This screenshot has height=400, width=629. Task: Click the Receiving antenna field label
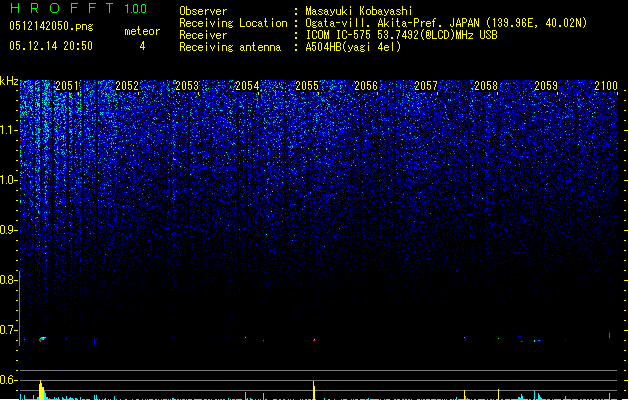[x=230, y=47]
